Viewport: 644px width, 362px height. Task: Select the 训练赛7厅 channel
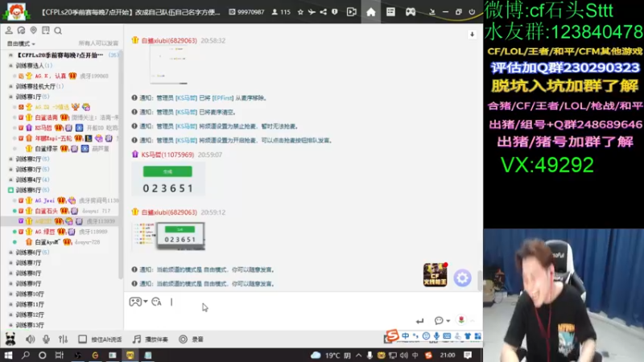coord(29,263)
